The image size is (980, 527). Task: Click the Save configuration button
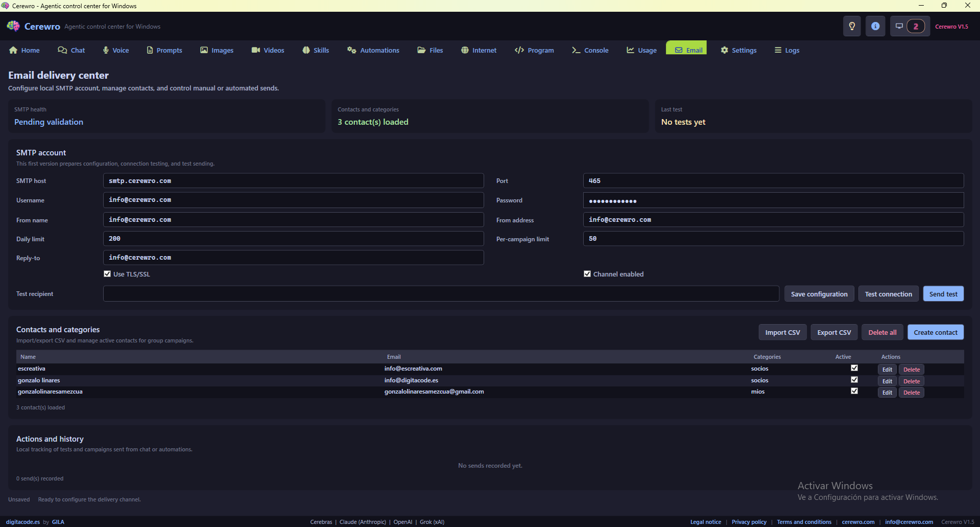point(819,293)
